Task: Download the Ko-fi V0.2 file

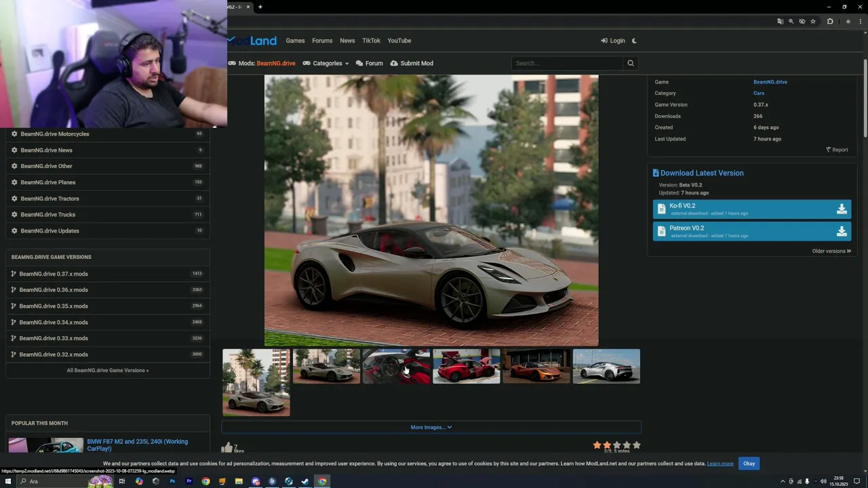Action: [x=751, y=209]
